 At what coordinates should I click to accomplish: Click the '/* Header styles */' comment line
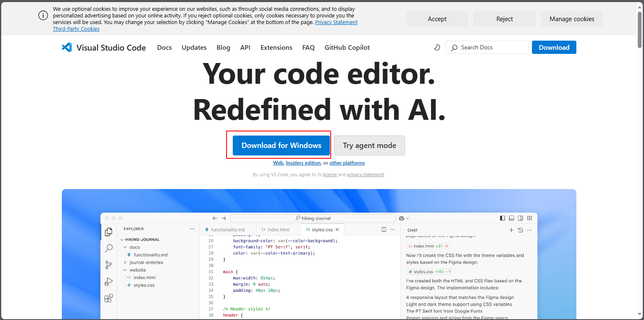click(x=246, y=309)
